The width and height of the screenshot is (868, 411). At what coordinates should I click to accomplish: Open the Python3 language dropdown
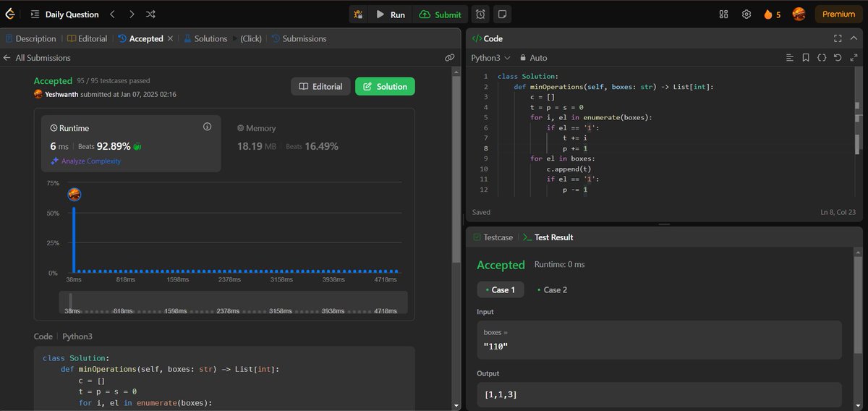(x=490, y=57)
